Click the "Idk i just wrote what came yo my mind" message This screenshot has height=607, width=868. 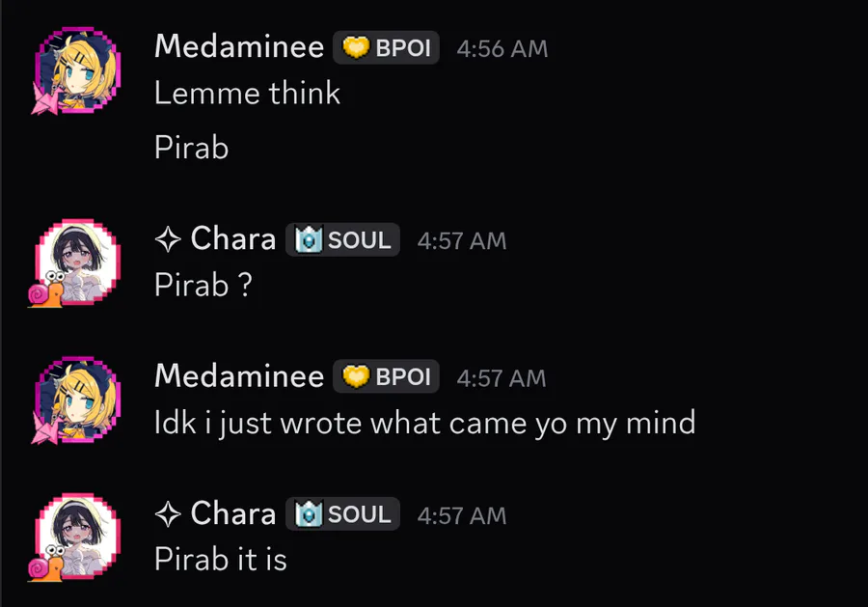[424, 423]
